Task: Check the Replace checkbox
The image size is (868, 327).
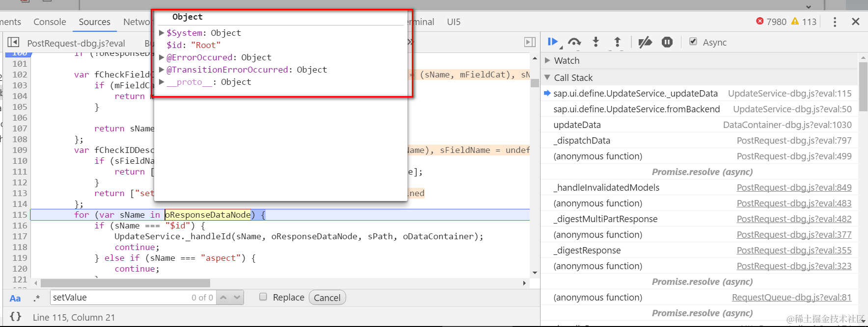Action: click(x=263, y=297)
